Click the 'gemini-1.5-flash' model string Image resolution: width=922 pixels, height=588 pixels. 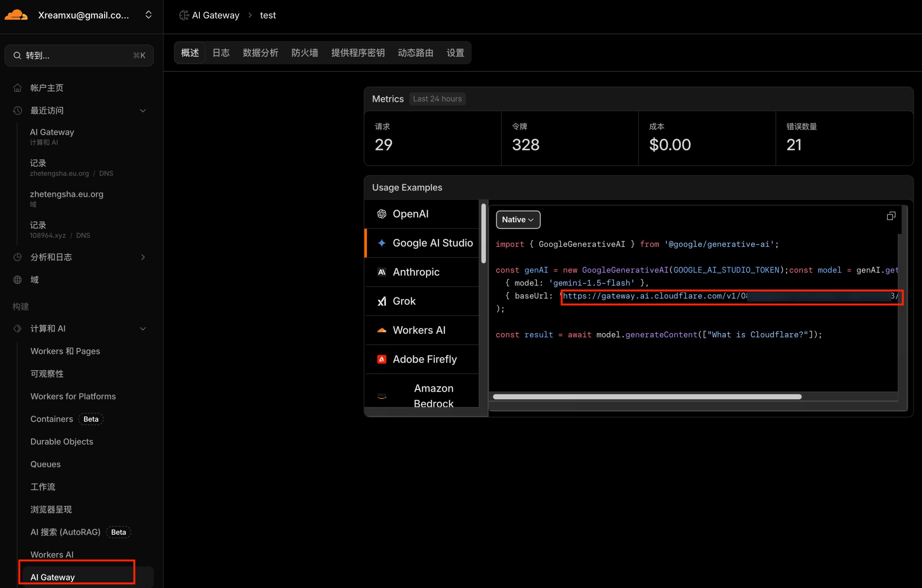coord(592,283)
